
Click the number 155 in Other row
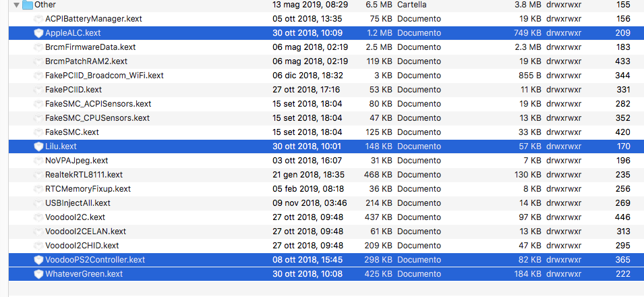[x=623, y=5]
